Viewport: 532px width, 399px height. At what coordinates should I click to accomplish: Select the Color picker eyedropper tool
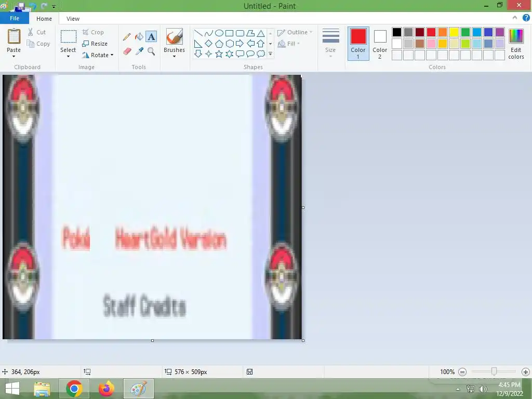coord(139,51)
